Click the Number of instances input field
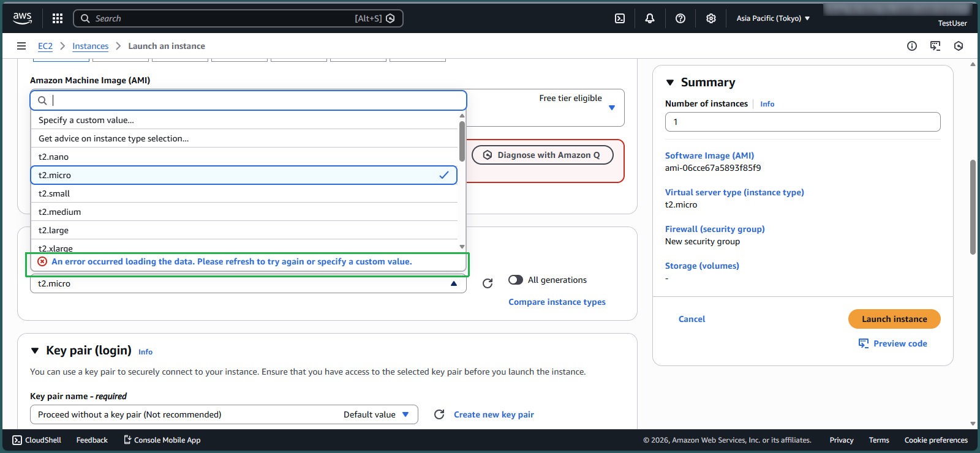 coord(803,122)
